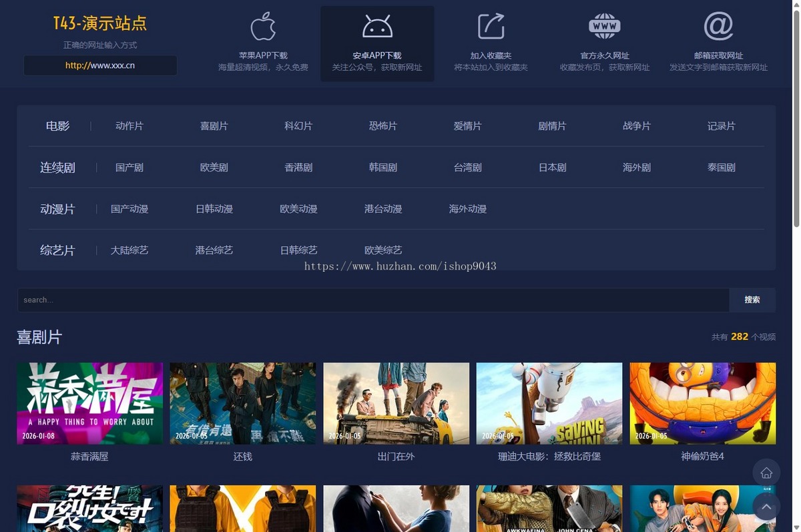The image size is (801, 532).
Task: Choose the 海外动漫 category
Action: [467, 209]
